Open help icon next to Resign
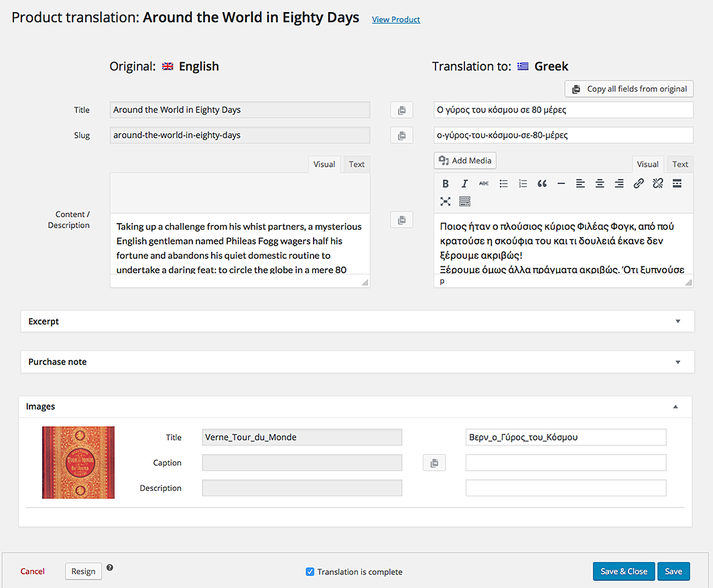This screenshot has width=713, height=588. click(x=110, y=568)
